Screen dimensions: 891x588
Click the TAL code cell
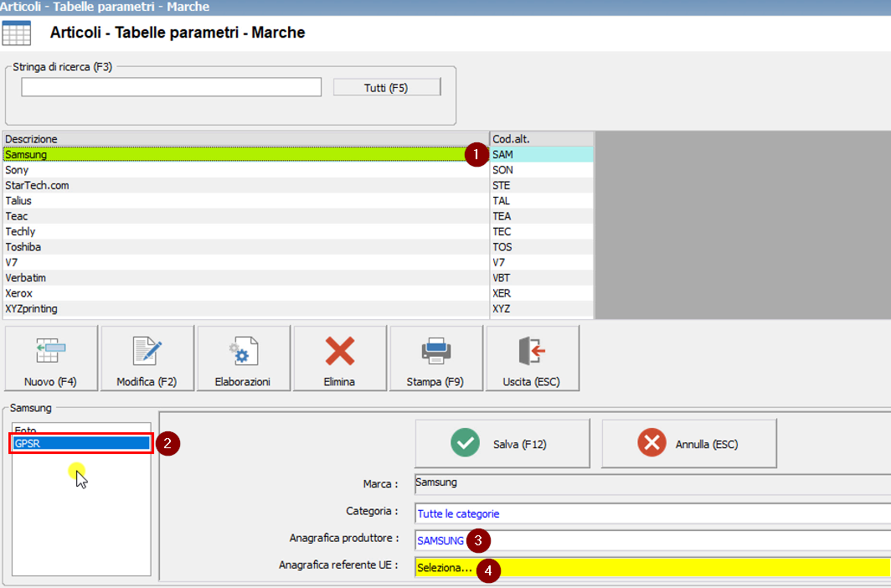(x=542, y=200)
